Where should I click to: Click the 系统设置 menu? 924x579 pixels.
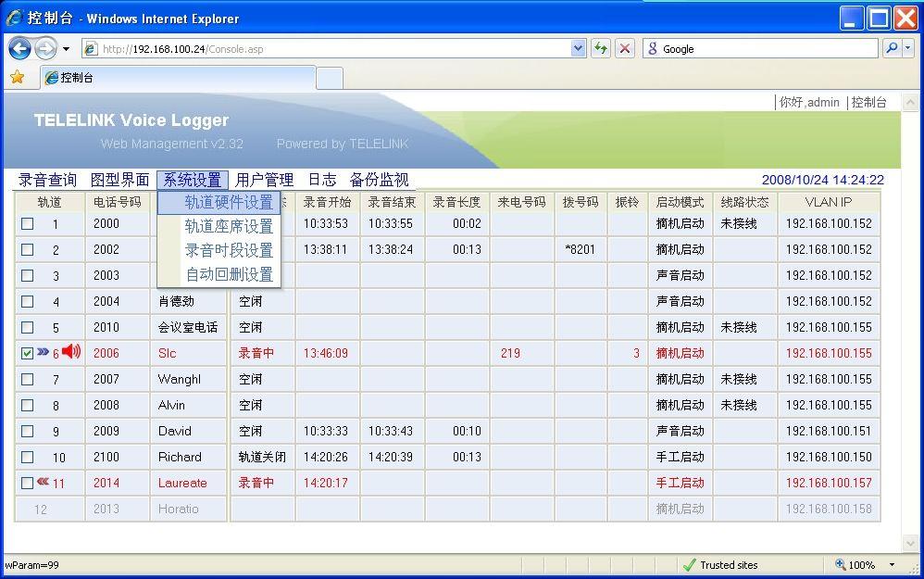tap(192, 179)
